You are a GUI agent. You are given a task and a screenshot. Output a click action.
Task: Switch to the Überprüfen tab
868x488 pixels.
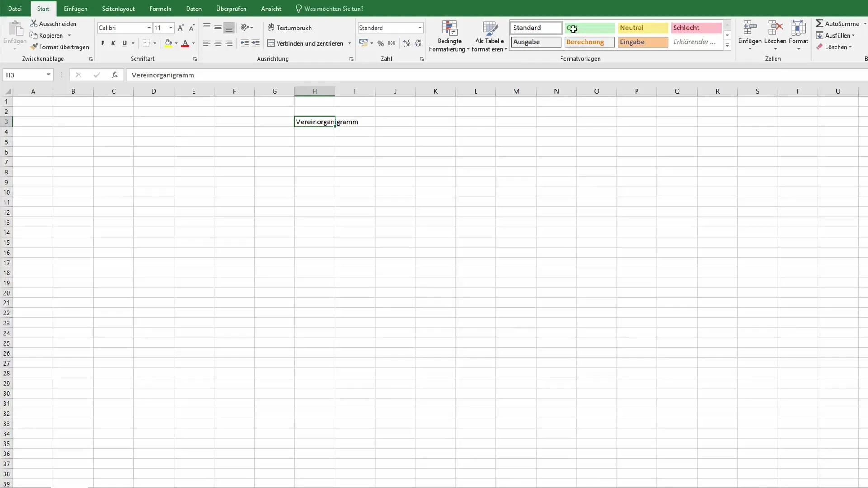(x=231, y=9)
